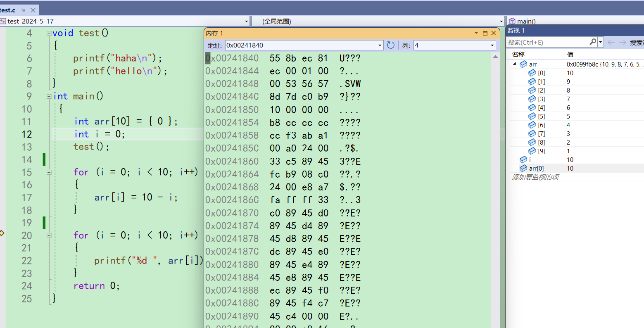Screen dimensions: 644x328
Task: Click the 列 columns field showing 4
Action: (x=451, y=45)
